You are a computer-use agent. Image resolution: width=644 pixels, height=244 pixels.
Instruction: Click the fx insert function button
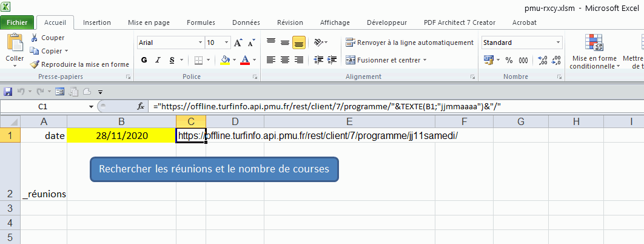141,106
